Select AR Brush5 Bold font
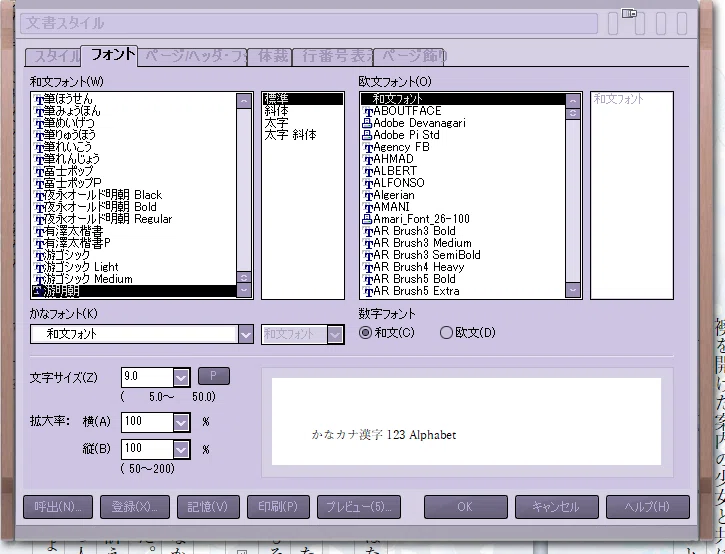Viewport: 725px width, 554px height. [x=463, y=279]
